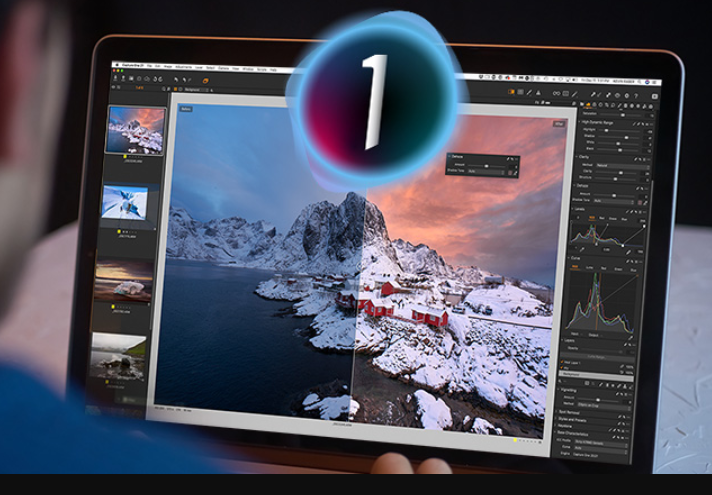Select the sunset mountain thumbnail in browser
712x495 pixels.
136,130
